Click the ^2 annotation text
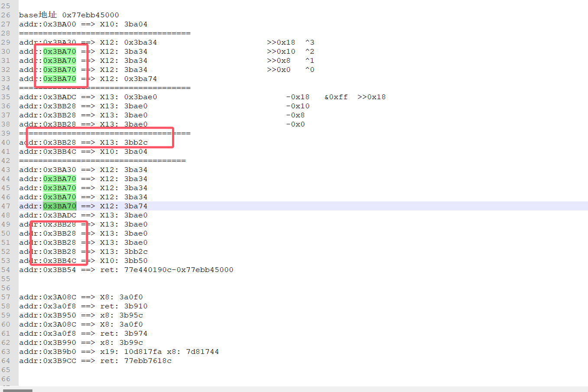Image resolution: width=588 pixels, height=392 pixels. click(x=310, y=52)
